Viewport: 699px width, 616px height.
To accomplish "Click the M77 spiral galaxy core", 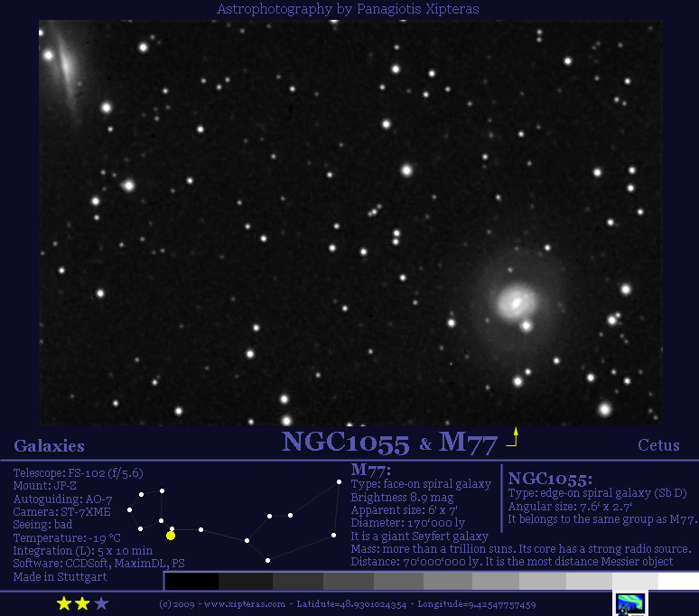I will 517,303.
